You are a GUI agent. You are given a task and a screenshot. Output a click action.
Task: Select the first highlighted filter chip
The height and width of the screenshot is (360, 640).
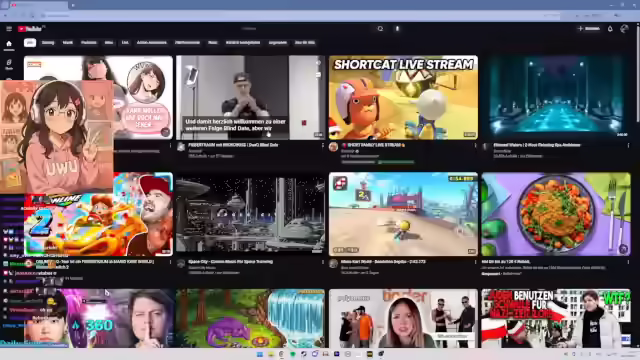click(30, 42)
